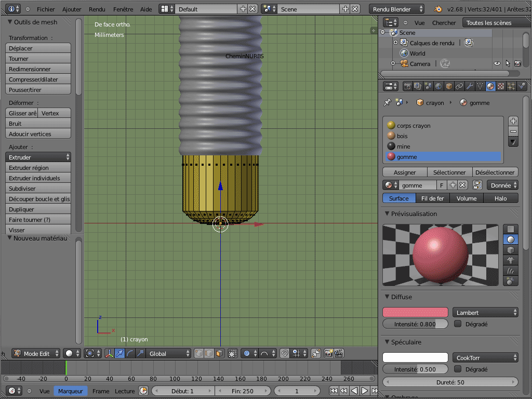The width and height of the screenshot is (532, 399).
Task: Open the Rendu Blender engine dropdown
Action: point(396,9)
